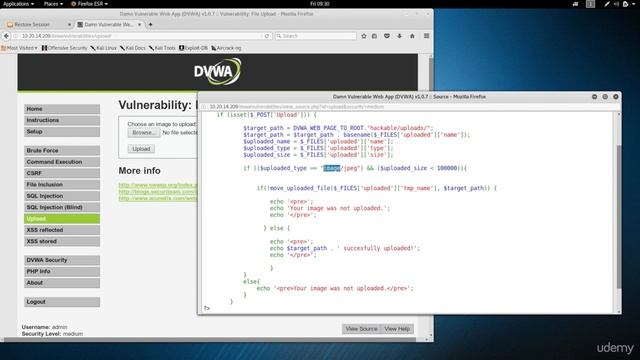Screen dimensions: 640x360
Task: Open the XSS reflected page
Action: point(62,230)
